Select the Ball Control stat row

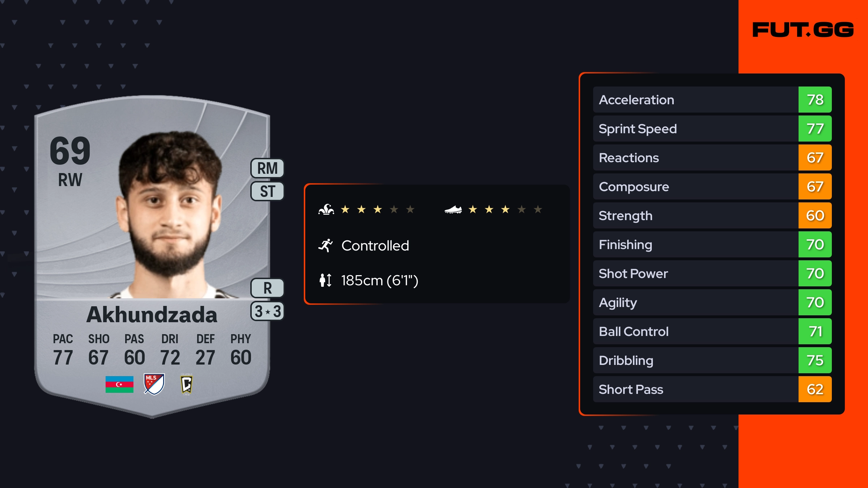pos(695,331)
